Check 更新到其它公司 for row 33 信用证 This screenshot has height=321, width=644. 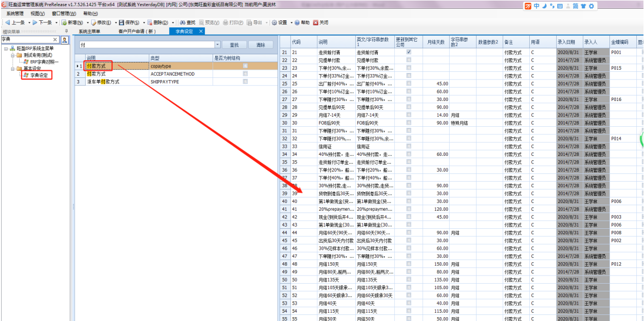408,146
